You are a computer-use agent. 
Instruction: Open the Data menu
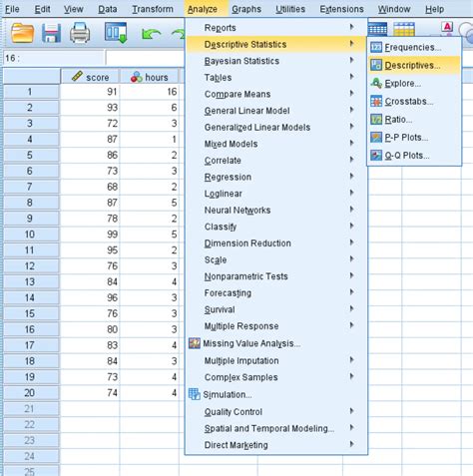108,9
